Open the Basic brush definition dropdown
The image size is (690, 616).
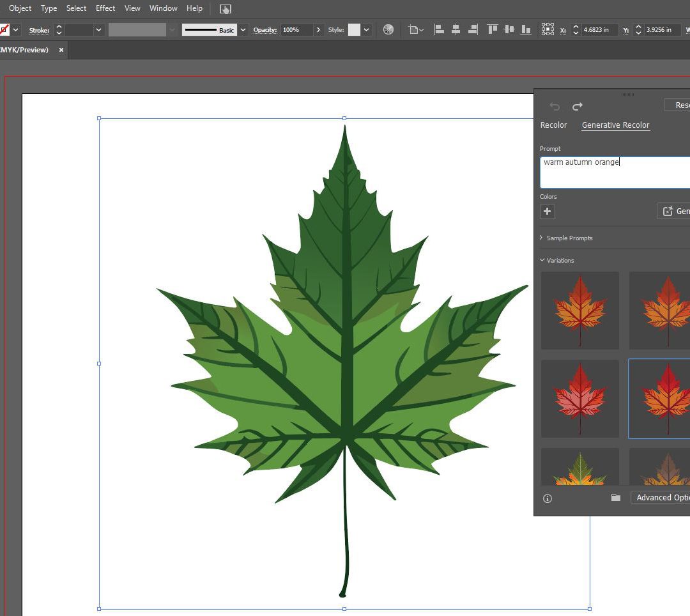coord(243,30)
